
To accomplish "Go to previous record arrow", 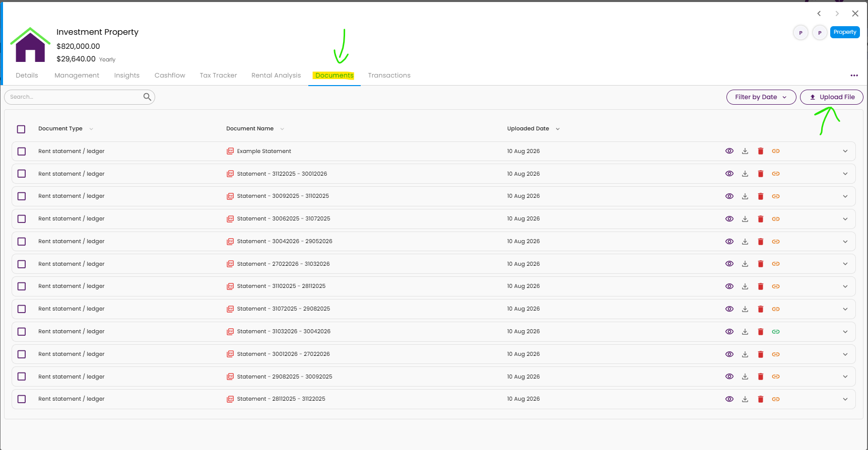I will tap(819, 14).
